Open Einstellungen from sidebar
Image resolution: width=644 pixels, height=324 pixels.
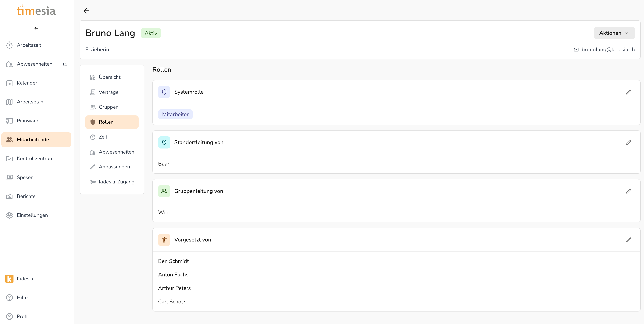click(32, 215)
